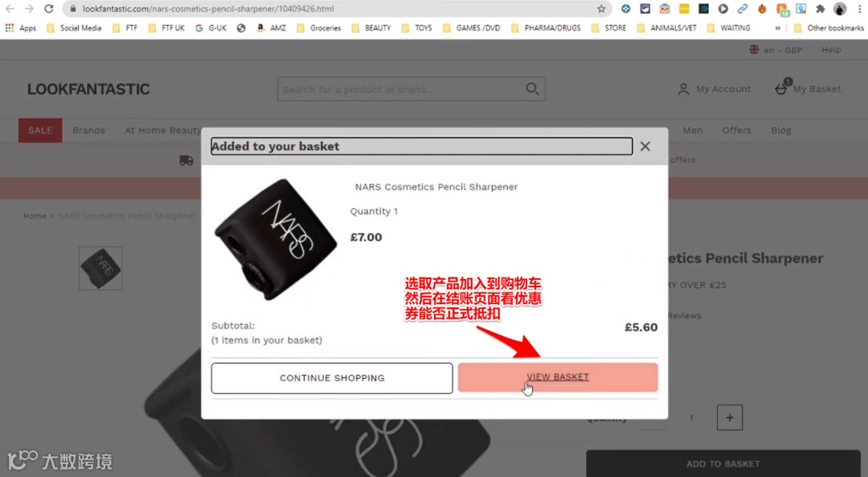Click the product search input field

click(x=403, y=89)
